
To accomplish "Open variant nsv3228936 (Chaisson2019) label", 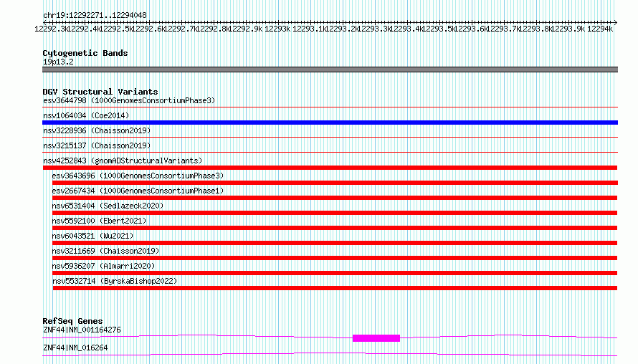I will pos(97,130).
